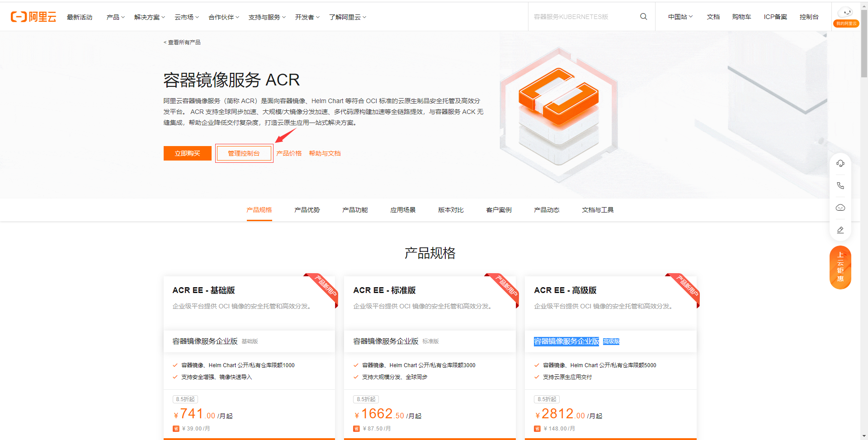This screenshot has width=868, height=440.
Task: Expand the 云市场 menu
Action: pyautogui.click(x=187, y=17)
